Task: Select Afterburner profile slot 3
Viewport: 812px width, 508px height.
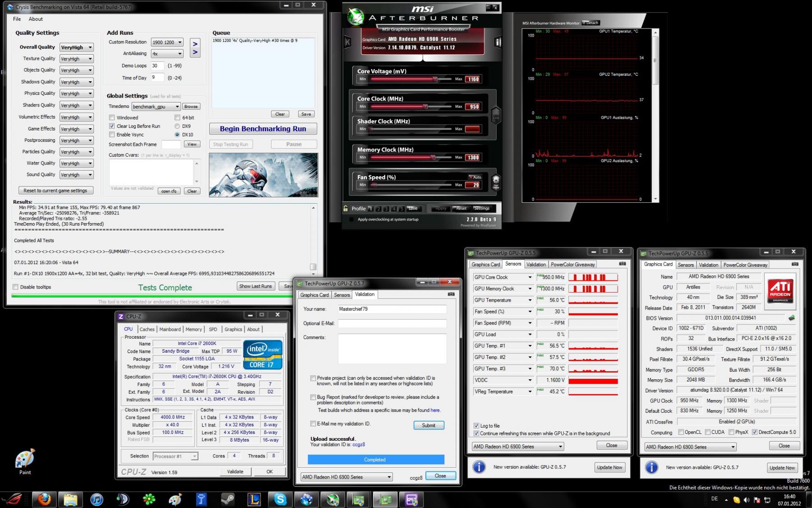Action: [x=386, y=209]
